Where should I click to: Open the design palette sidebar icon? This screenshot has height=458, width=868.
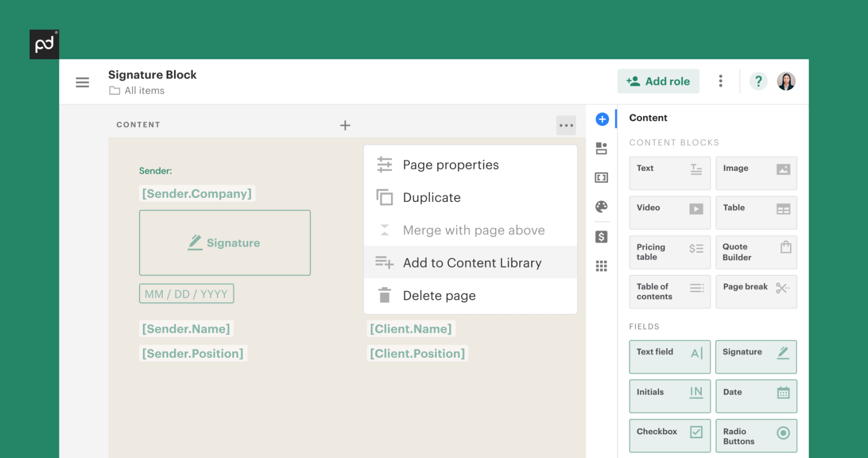pyautogui.click(x=601, y=207)
